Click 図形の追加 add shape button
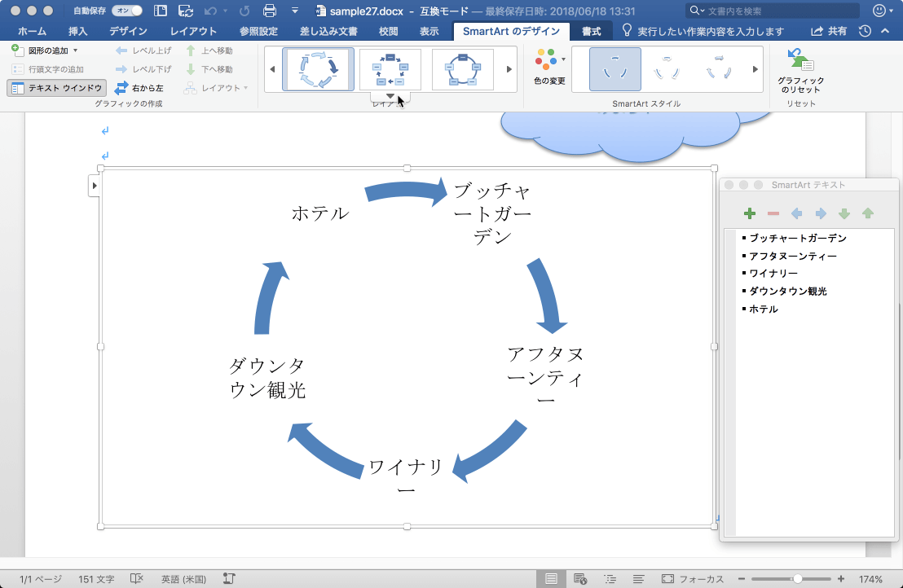Viewport: 903px width, 588px height. (x=40, y=50)
